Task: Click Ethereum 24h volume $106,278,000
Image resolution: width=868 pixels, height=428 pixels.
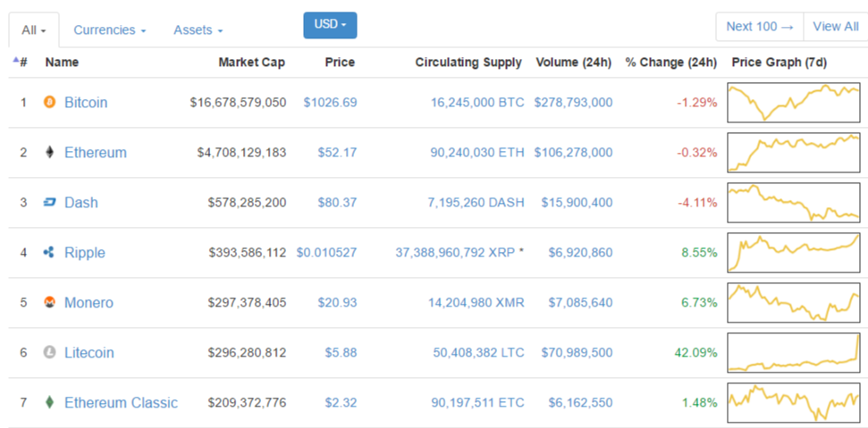Action: pos(573,153)
